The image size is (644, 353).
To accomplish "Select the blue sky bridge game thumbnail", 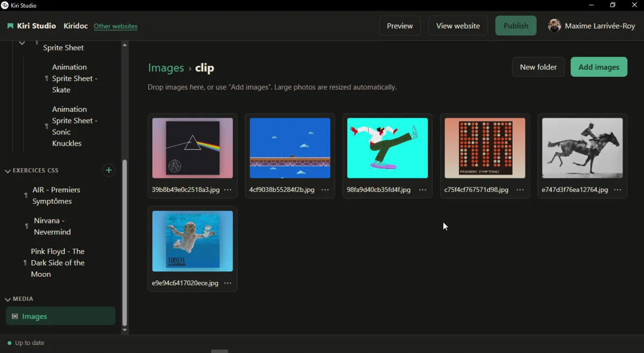I will (290, 148).
